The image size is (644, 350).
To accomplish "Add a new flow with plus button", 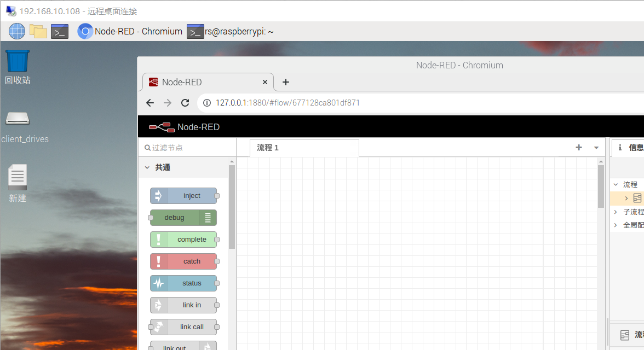I will tap(579, 147).
